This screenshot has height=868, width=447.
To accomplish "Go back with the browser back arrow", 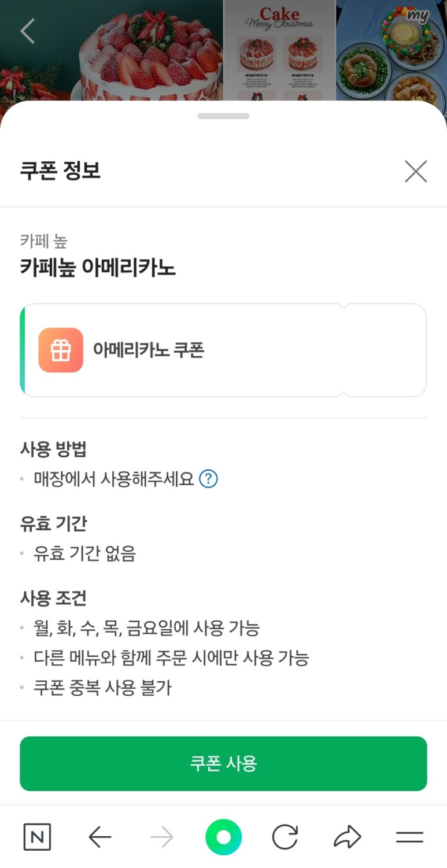I will click(x=99, y=837).
